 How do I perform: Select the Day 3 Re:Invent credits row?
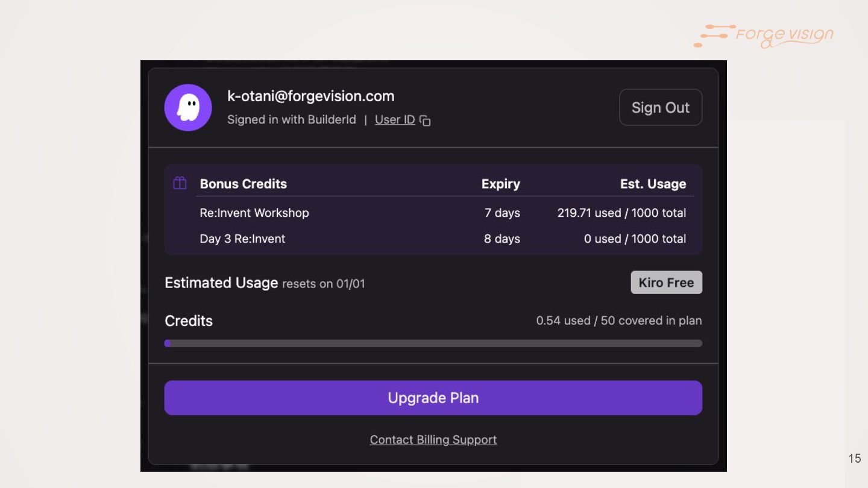[x=242, y=239]
